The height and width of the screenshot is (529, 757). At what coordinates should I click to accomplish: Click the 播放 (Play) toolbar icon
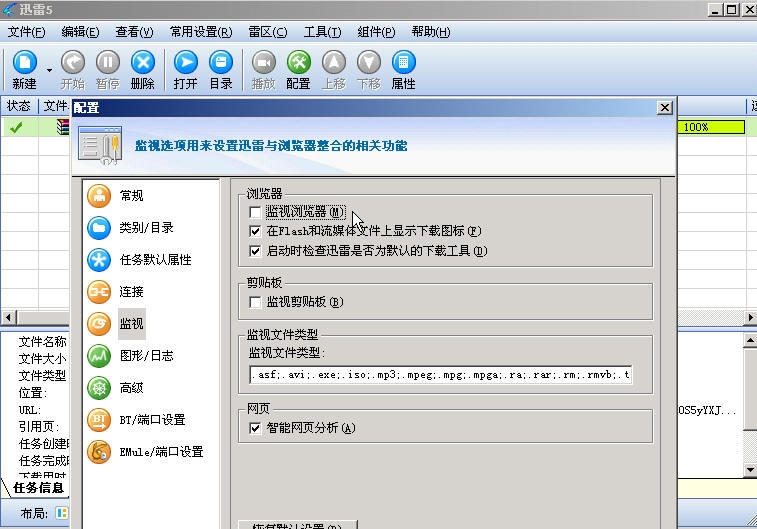pos(264,63)
